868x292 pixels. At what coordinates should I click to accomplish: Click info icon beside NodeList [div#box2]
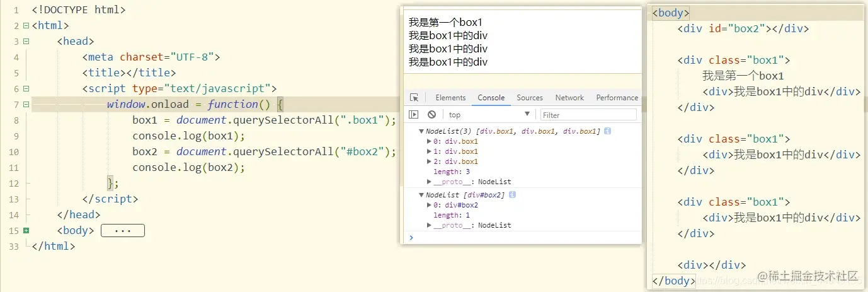(x=512, y=195)
